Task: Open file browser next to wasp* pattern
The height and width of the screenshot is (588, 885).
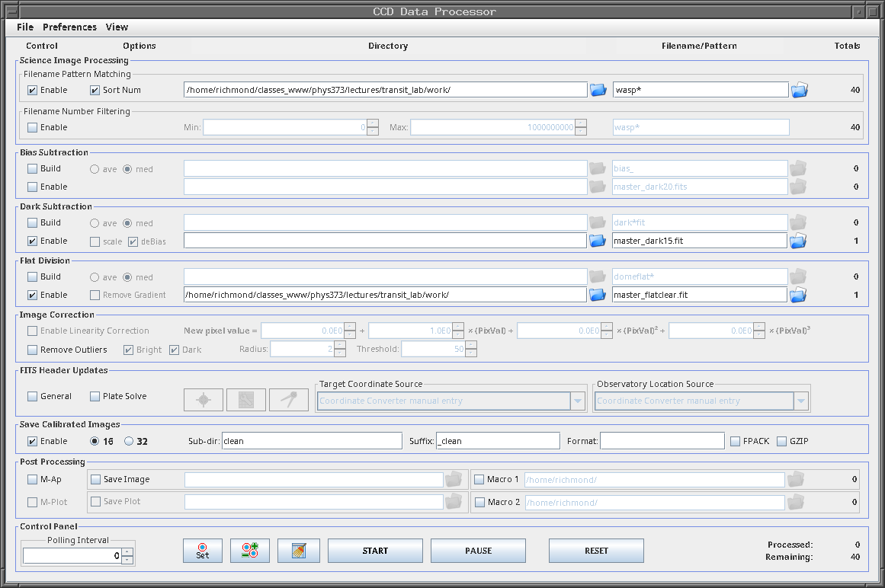Action: pyautogui.click(x=799, y=90)
